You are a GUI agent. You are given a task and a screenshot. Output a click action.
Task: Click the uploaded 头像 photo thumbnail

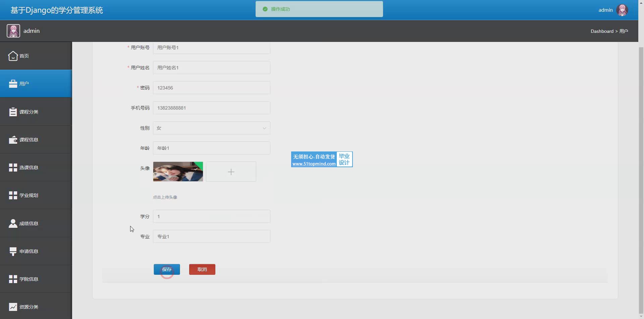coord(178,172)
